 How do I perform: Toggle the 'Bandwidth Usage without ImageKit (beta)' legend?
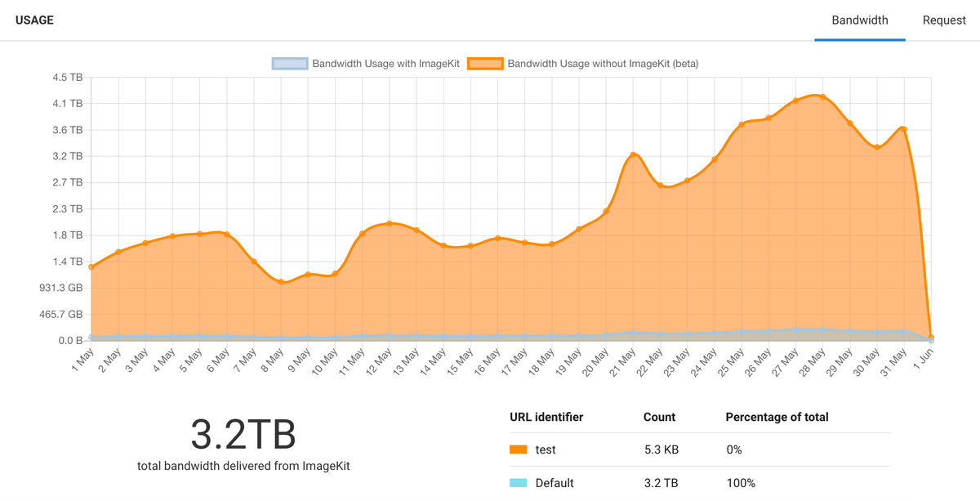pos(584,63)
